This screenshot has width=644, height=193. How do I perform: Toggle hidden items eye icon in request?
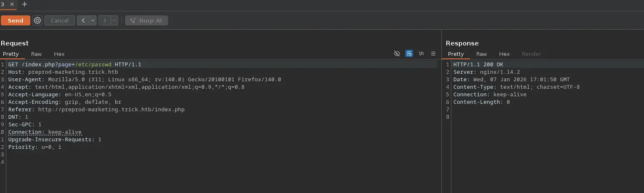(x=397, y=54)
